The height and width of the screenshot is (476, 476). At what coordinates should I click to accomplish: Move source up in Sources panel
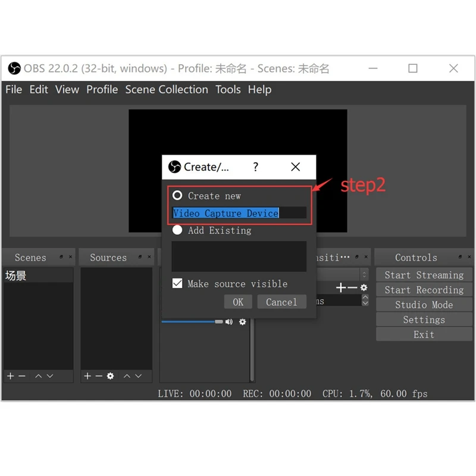coord(127,376)
